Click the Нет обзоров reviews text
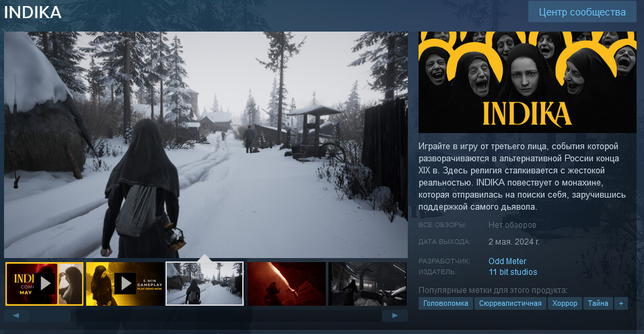The height and width of the screenshot is (334, 644). (512, 225)
